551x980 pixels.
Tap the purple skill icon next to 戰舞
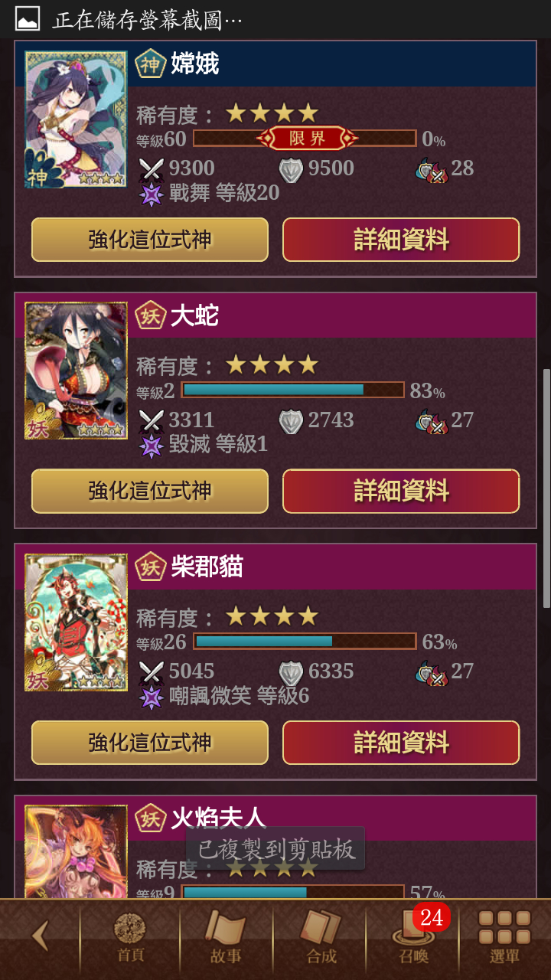tap(152, 193)
